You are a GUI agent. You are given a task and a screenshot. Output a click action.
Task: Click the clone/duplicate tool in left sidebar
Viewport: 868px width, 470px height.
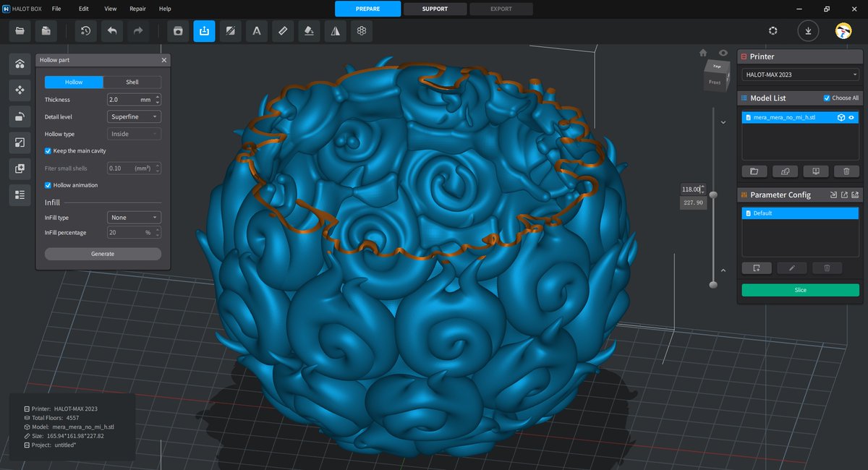click(x=20, y=168)
